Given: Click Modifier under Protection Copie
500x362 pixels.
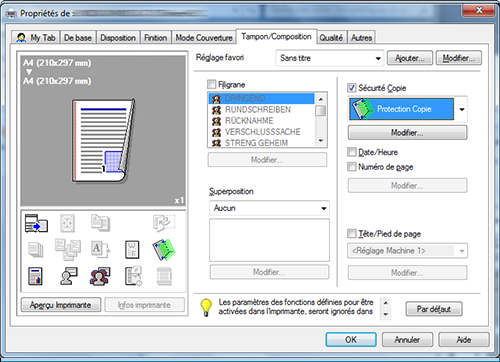Looking at the screenshot, I should 407,133.
